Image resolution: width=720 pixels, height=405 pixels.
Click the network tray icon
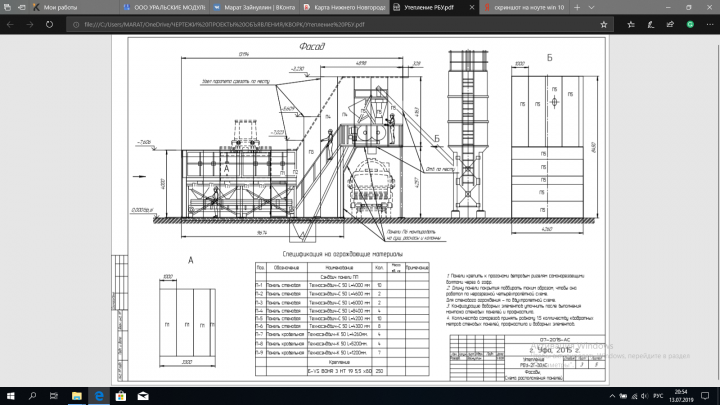(634, 396)
